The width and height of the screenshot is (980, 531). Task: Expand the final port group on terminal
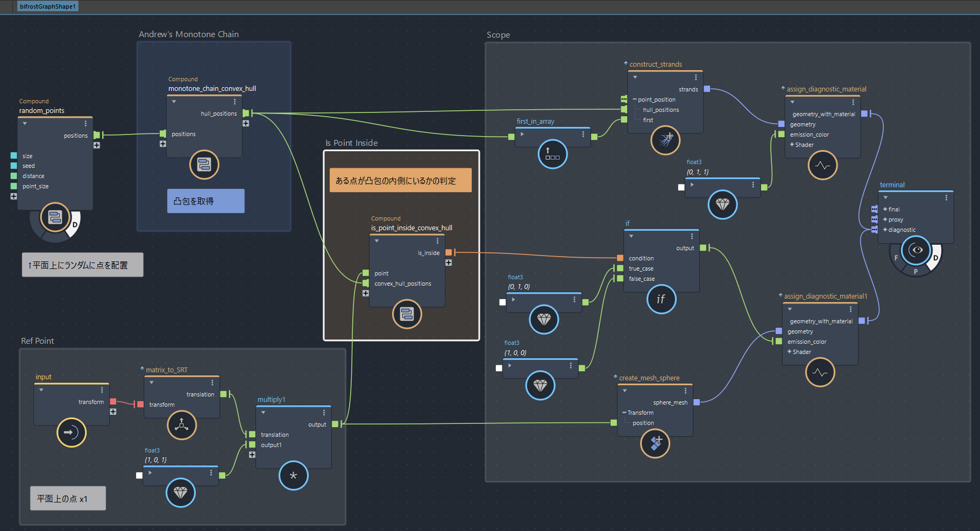coord(885,209)
